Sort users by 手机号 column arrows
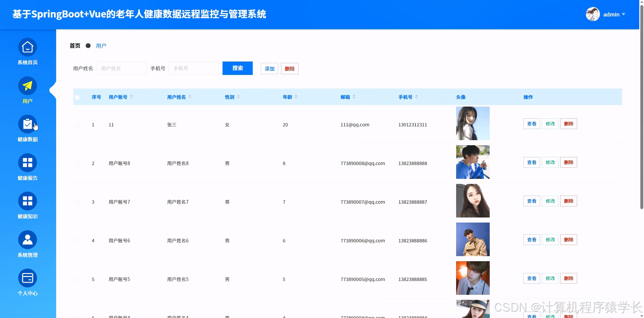 coord(417,97)
